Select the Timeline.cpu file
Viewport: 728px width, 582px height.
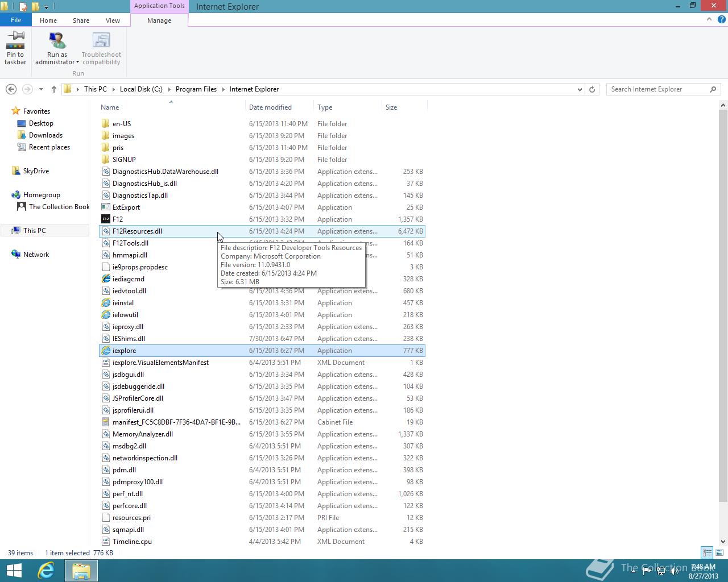coord(132,542)
